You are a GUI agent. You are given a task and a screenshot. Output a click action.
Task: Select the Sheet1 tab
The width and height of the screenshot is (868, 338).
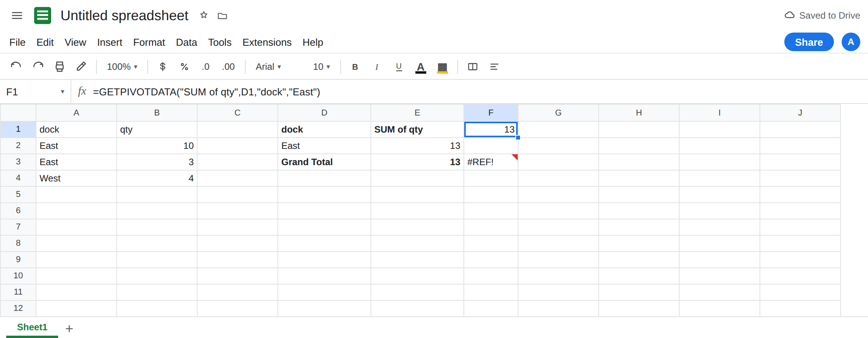(x=32, y=327)
